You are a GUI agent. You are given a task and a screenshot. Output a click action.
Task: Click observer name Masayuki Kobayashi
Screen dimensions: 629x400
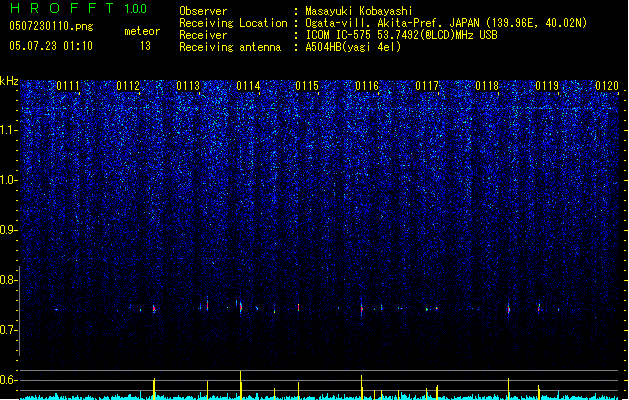click(359, 11)
